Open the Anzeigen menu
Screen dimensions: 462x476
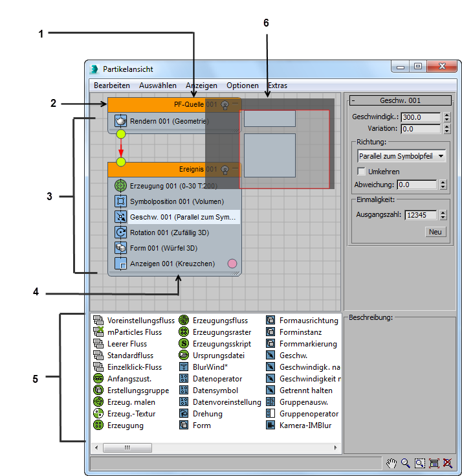pyautogui.click(x=201, y=85)
